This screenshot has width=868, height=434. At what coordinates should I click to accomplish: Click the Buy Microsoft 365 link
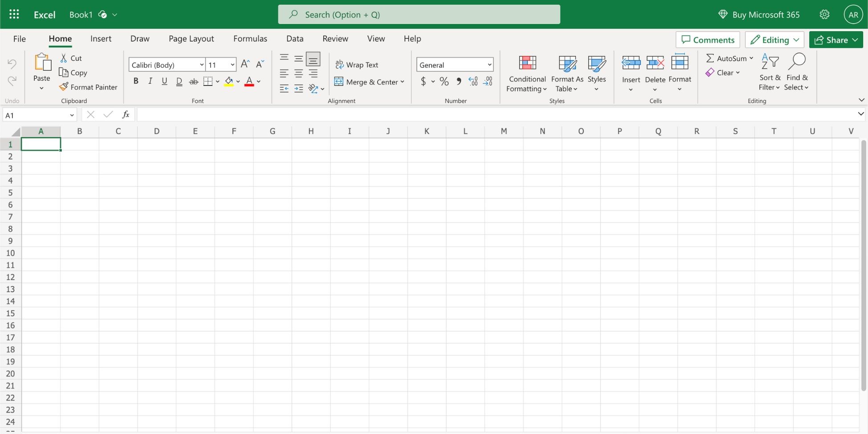click(x=759, y=14)
